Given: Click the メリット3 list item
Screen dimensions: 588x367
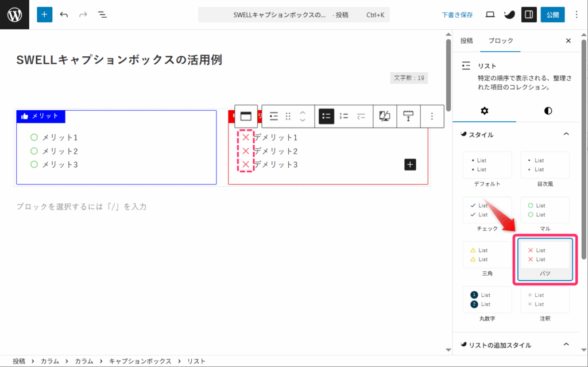Looking at the screenshot, I should coord(60,165).
